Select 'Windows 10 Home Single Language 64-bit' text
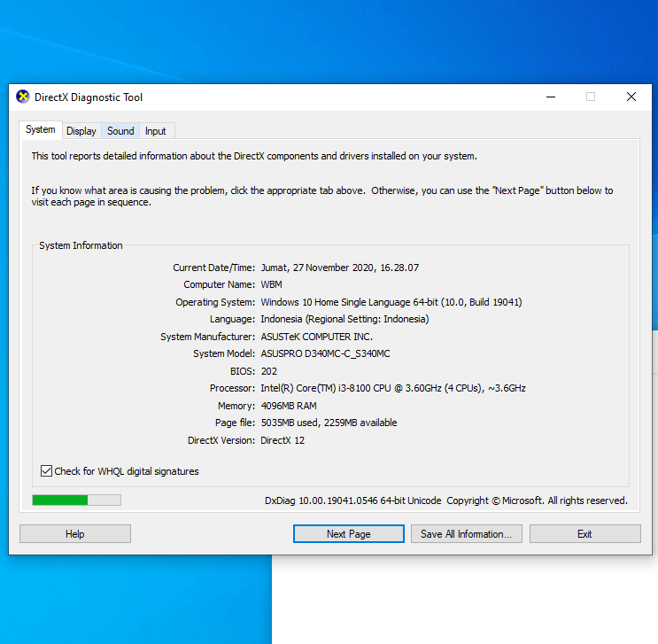 (x=349, y=302)
